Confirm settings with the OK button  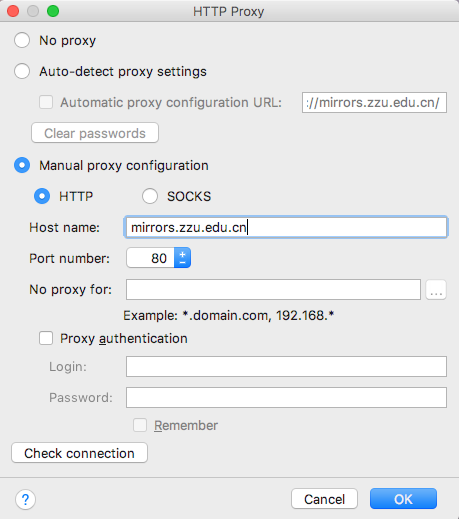(403, 499)
